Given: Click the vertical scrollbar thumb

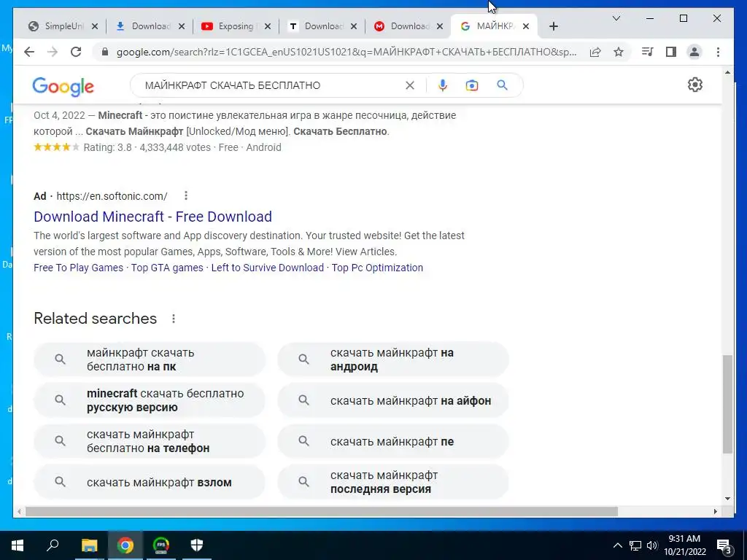Looking at the screenshot, I should [727, 404].
